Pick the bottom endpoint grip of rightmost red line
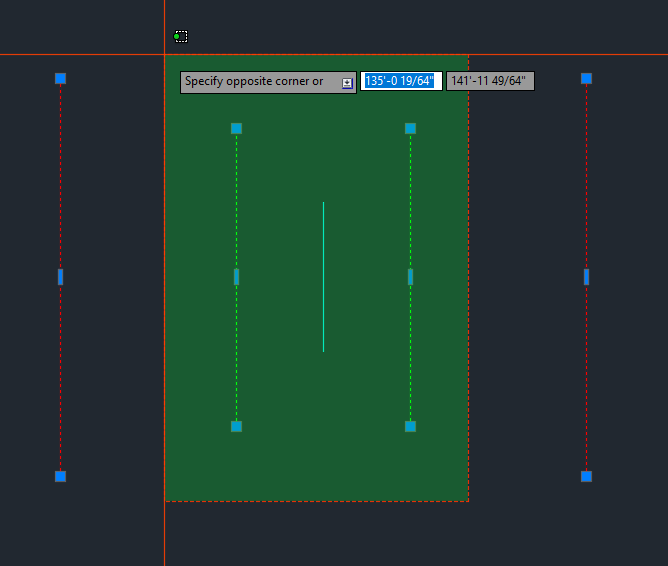 pyautogui.click(x=586, y=476)
